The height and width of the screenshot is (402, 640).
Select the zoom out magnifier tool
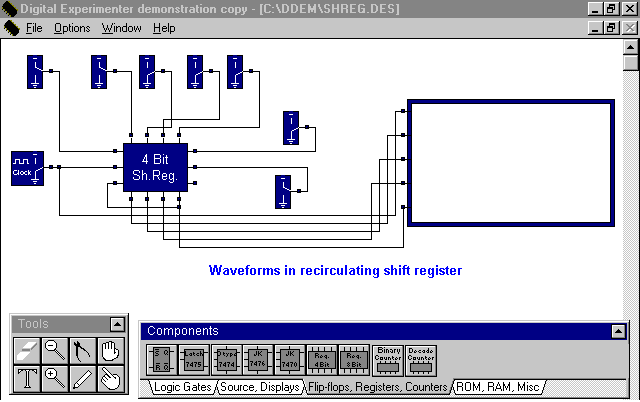pyautogui.click(x=55, y=351)
